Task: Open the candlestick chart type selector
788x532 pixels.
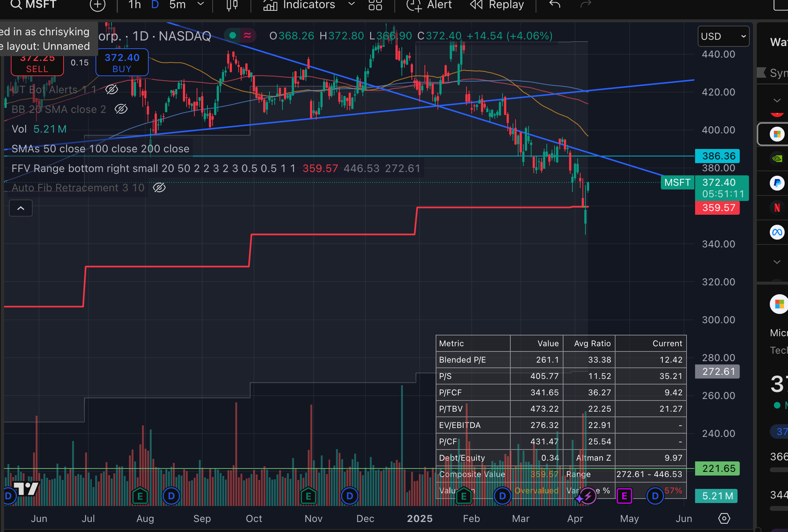Action: point(232,5)
